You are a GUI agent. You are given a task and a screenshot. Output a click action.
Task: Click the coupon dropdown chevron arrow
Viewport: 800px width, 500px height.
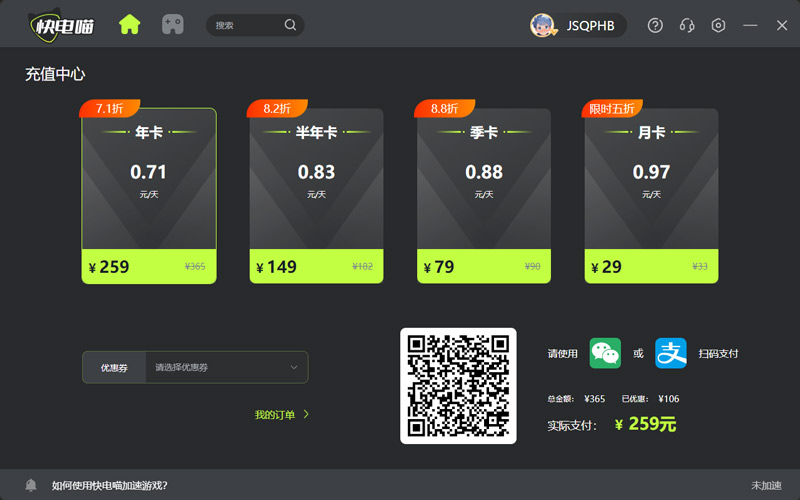[x=294, y=367]
